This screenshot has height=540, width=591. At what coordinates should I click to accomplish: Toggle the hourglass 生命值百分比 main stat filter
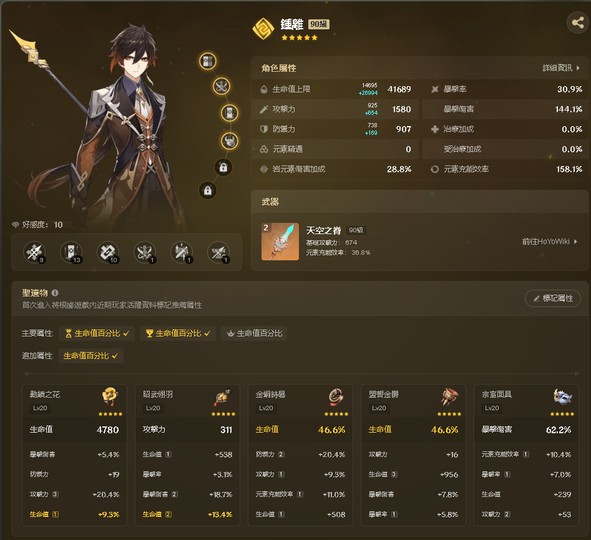click(97, 333)
